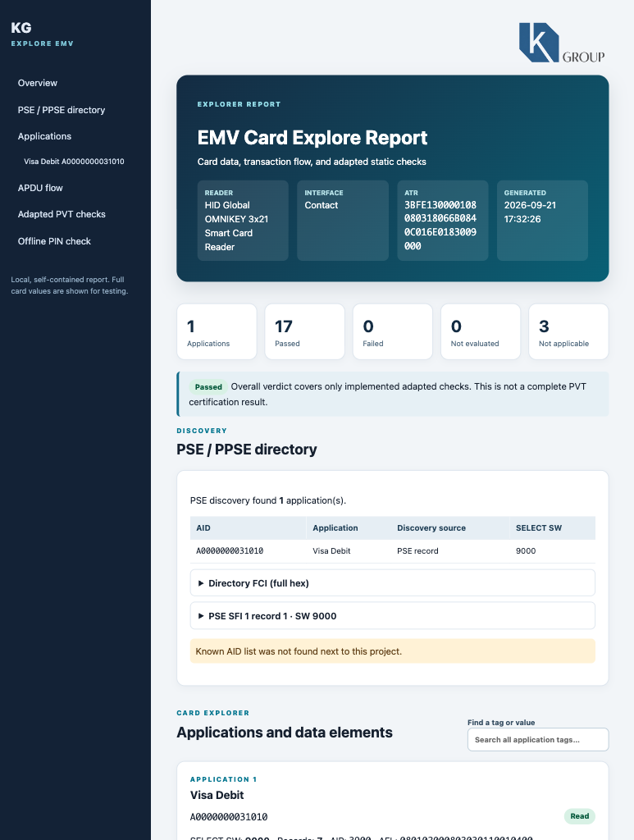Click the EMV Card Explore Report heading
Screen dimensions: 634x840
tap(312, 138)
